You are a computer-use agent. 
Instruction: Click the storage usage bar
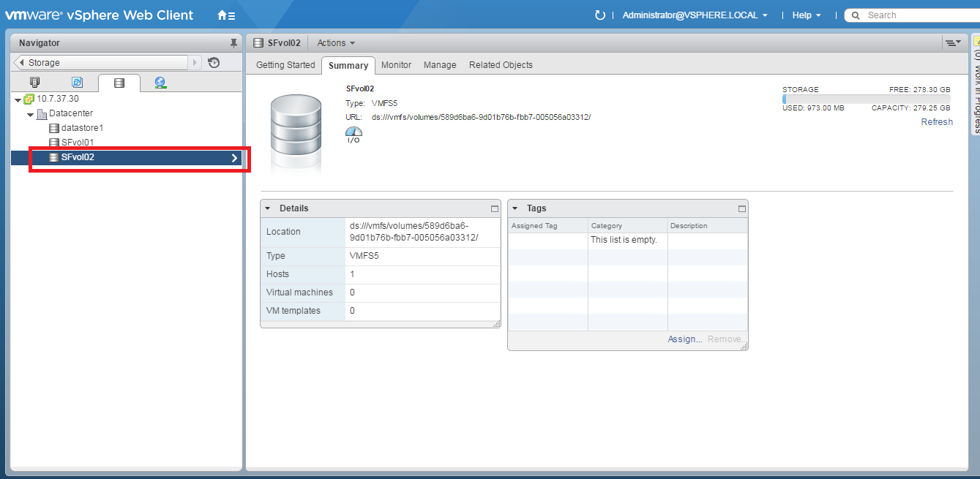pyautogui.click(x=867, y=99)
